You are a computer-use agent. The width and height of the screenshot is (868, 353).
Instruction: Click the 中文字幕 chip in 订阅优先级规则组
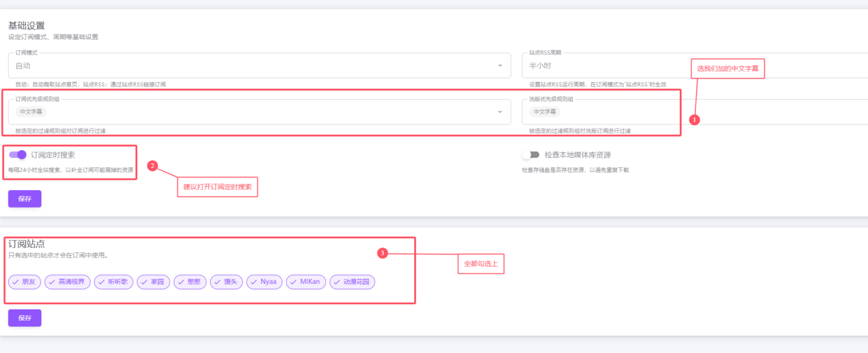click(x=31, y=112)
